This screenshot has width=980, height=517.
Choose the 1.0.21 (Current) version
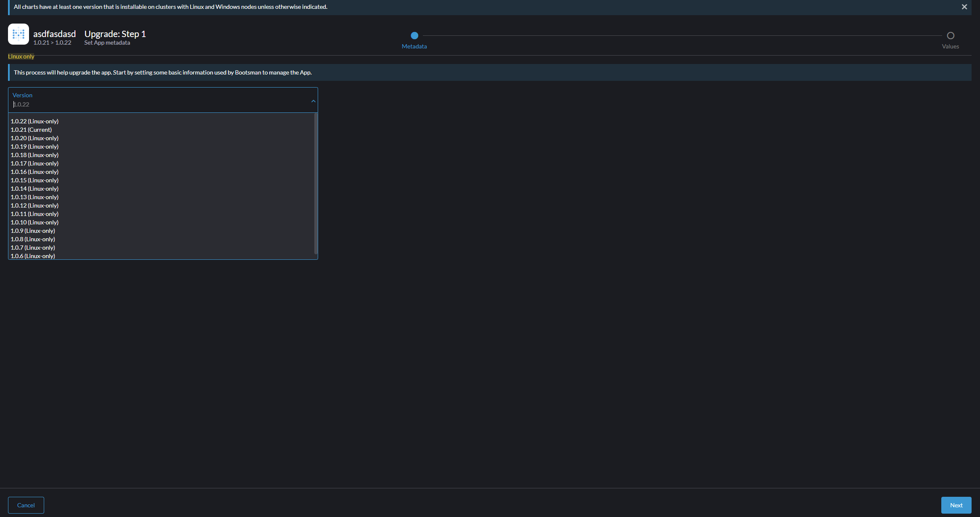click(x=31, y=130)
